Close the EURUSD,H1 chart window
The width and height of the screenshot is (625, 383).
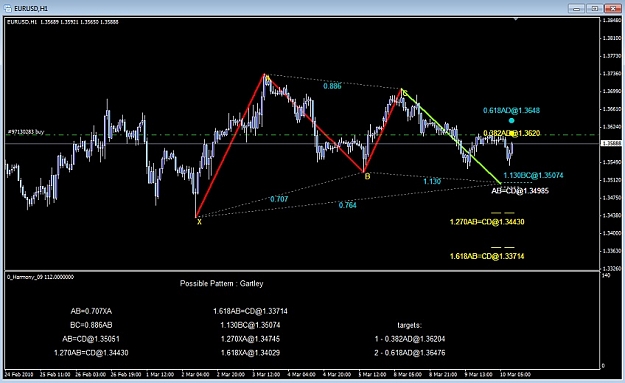[613, 8]
